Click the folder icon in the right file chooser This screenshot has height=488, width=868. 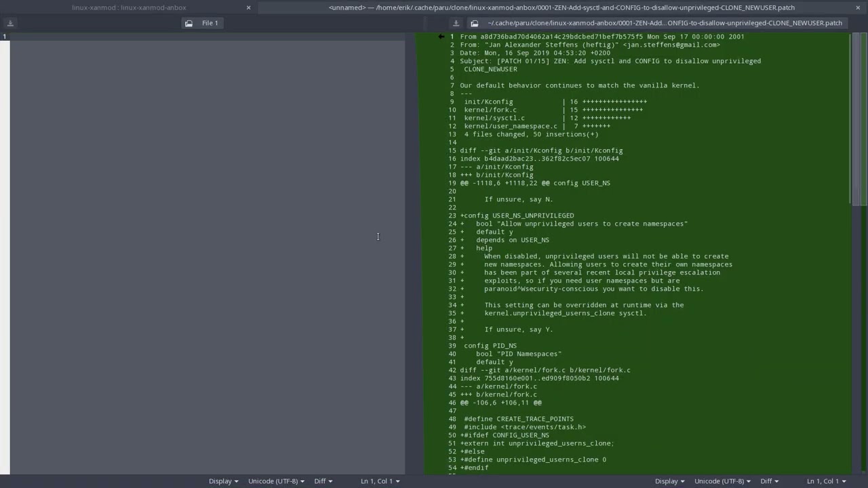point(475,23)
